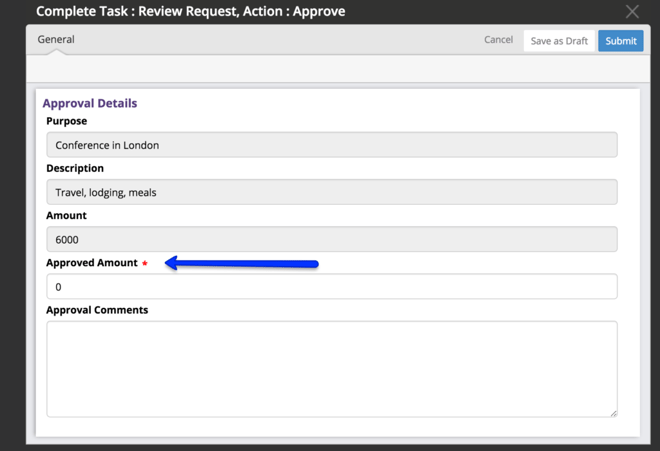Click the Approval Details section heading
The width and height of the screenshot is (660, 451).
(90, 103)
